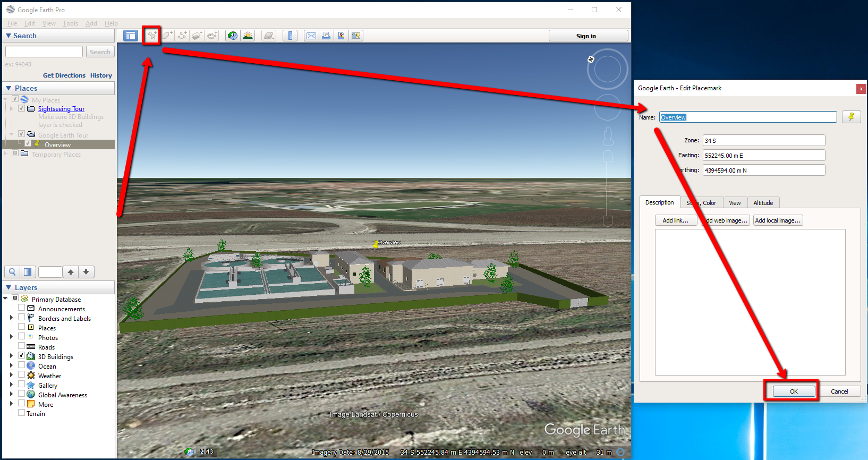Screen dimensions: 868x460
Task: Activate the Ruler tool
Action: [x=290, y=36]
